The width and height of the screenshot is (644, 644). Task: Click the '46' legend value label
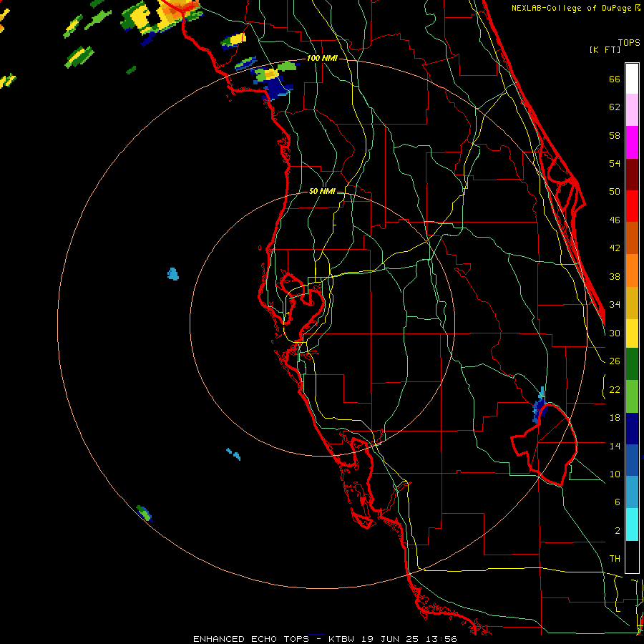[x=615, y=220]
